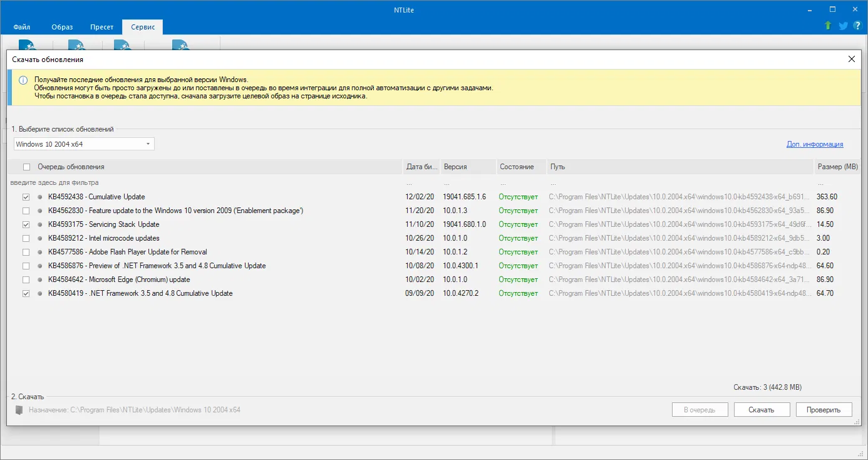
Task: Check the KB4584642 Microsoft Edge update checkbox
Action: 26,280
